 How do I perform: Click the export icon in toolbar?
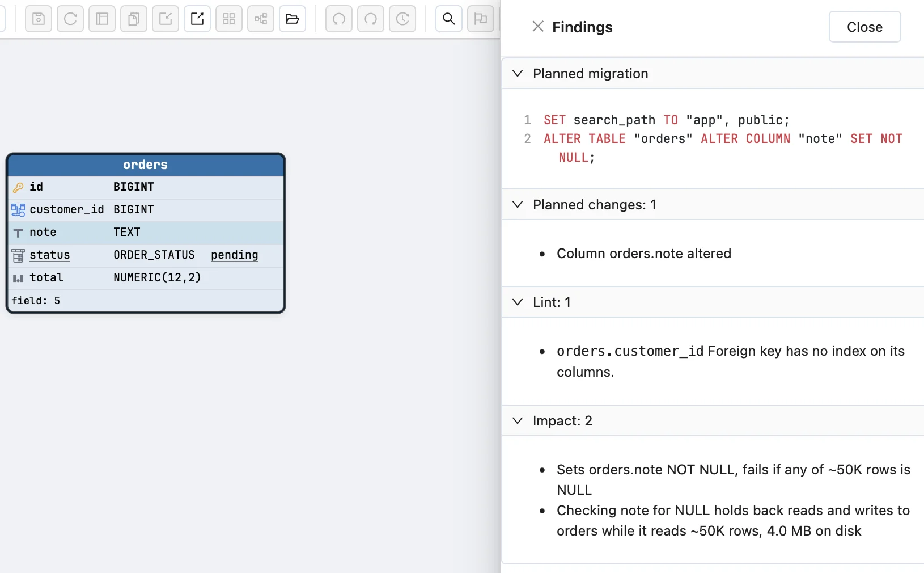point(197,19)
